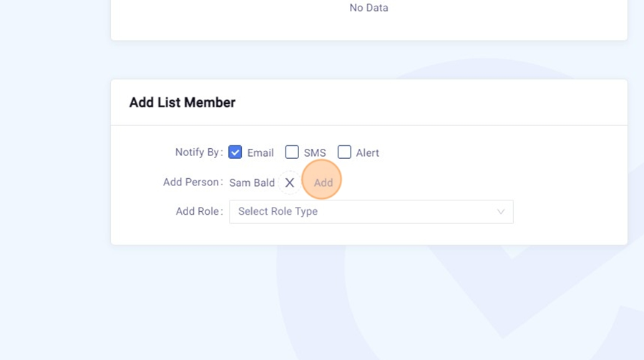This screenshot has width=644, height=360.
Task: Click the Select Role Type placeholder text
Action: point(278,212)
